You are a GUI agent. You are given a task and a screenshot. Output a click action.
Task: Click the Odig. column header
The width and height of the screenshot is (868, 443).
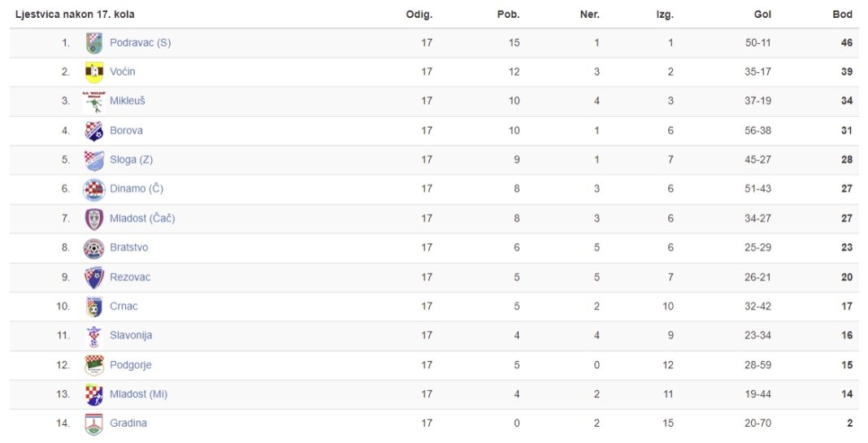pyautogui.click(x=419, y=15)
